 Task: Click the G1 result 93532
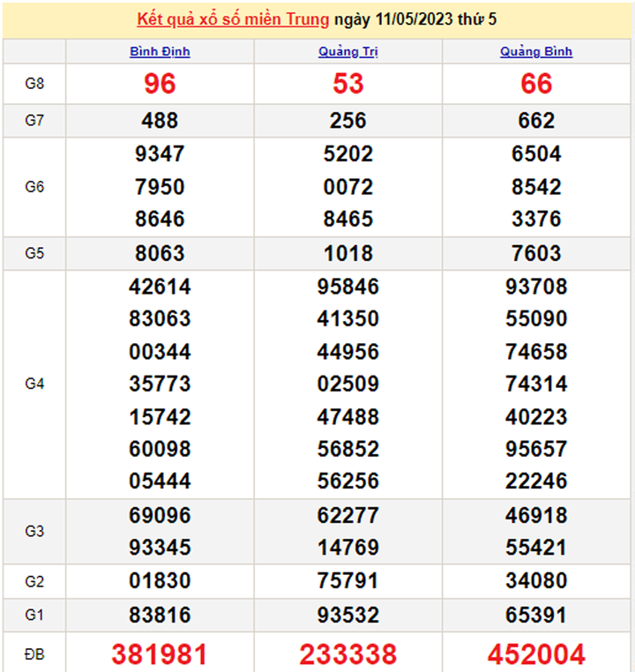[x=348, y=614]
